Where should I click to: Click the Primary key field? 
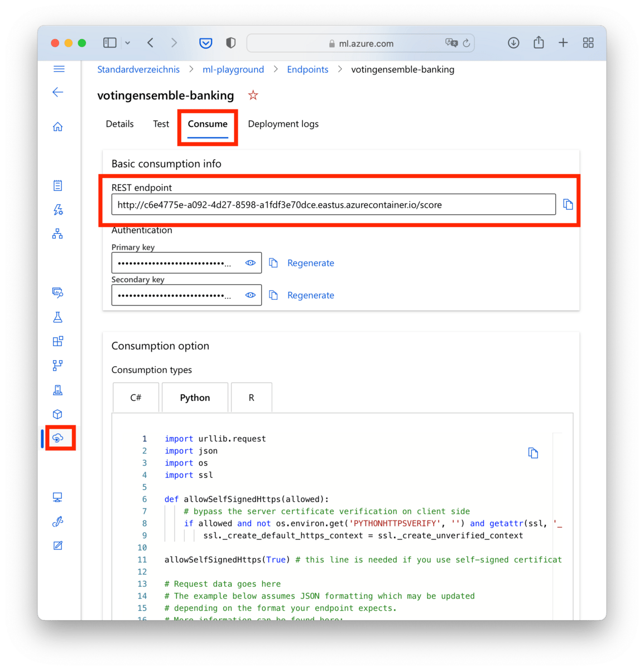click(x=186, y=263)
